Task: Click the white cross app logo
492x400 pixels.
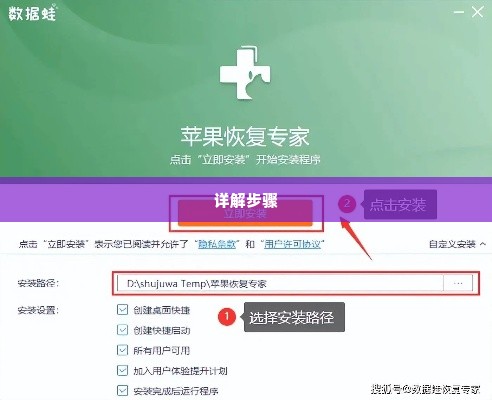Action: tap(245, 73)
